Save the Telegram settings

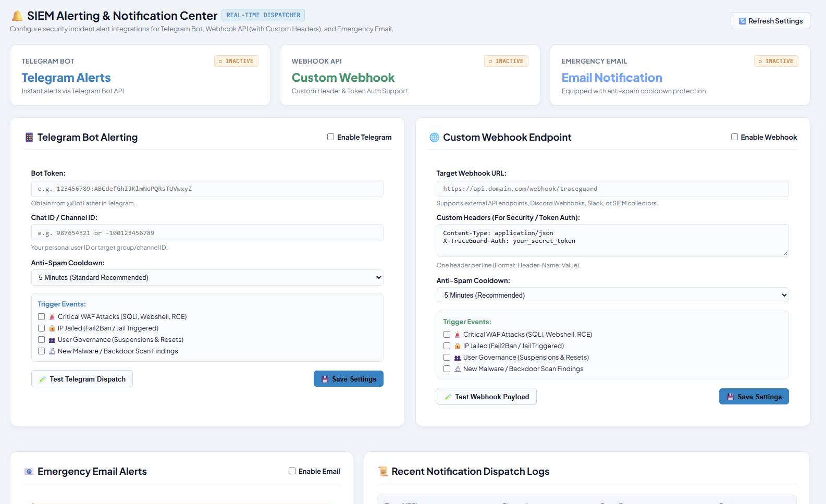[x=349, y=379]
